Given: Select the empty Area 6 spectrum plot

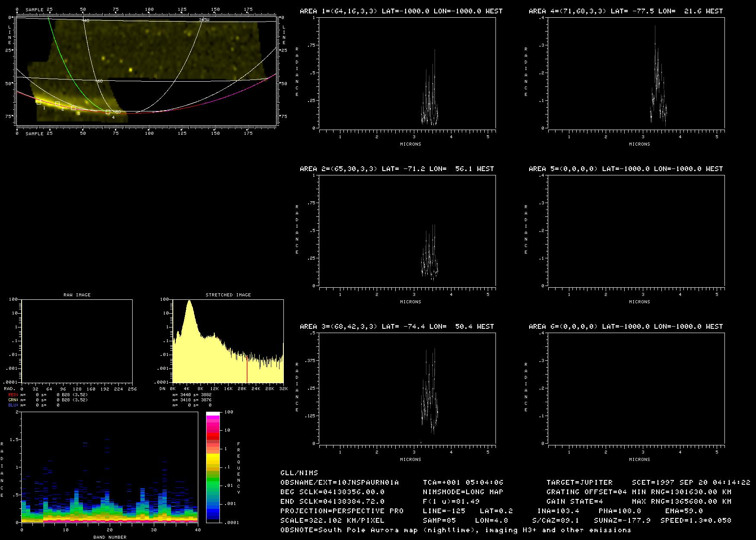Looking at the screenshot, I should (x=636, y=388).
